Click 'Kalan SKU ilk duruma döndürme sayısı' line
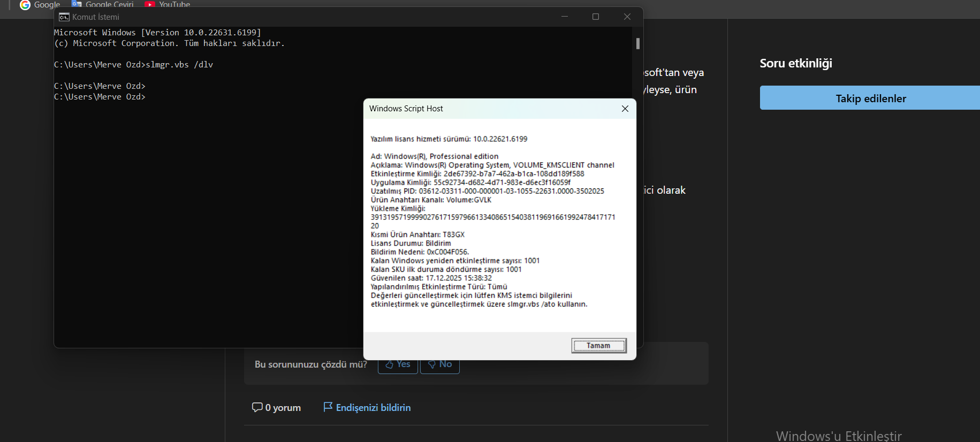This screenshot has height=442, width=980. point(446,269)
